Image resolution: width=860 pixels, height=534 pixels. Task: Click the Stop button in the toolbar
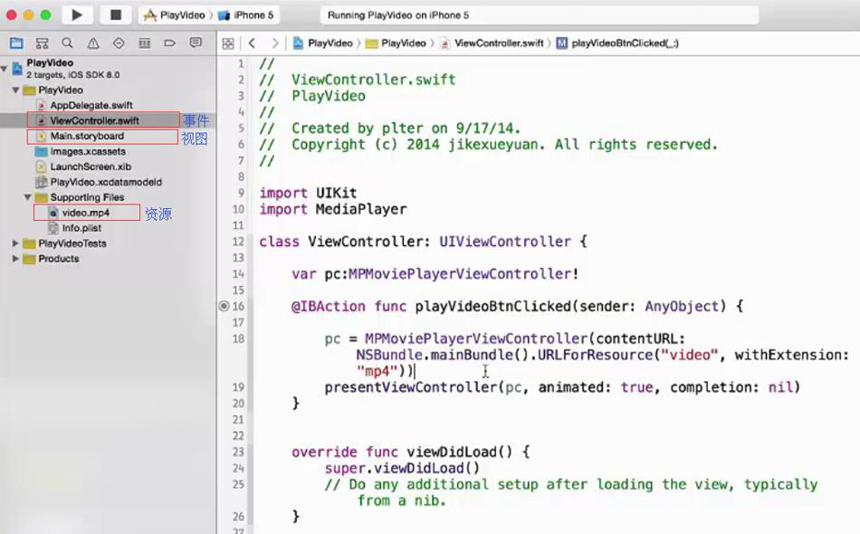(116, 15)
